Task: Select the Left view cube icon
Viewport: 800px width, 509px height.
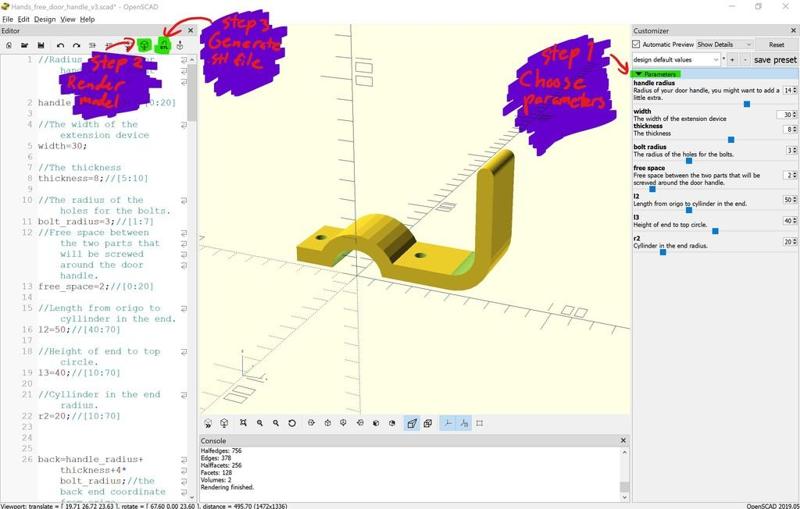Action: point(360,423)
